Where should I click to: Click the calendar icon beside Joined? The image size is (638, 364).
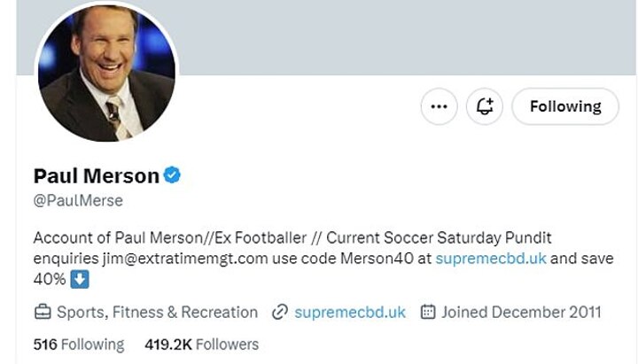426,312
